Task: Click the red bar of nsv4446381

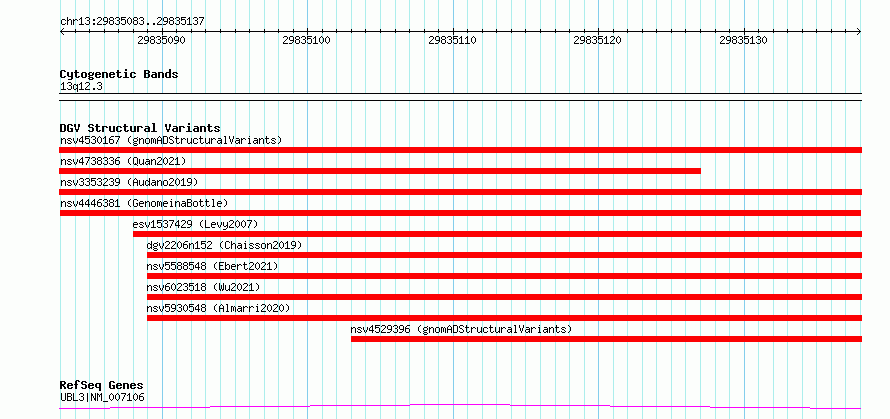Action: click(460, 213)
